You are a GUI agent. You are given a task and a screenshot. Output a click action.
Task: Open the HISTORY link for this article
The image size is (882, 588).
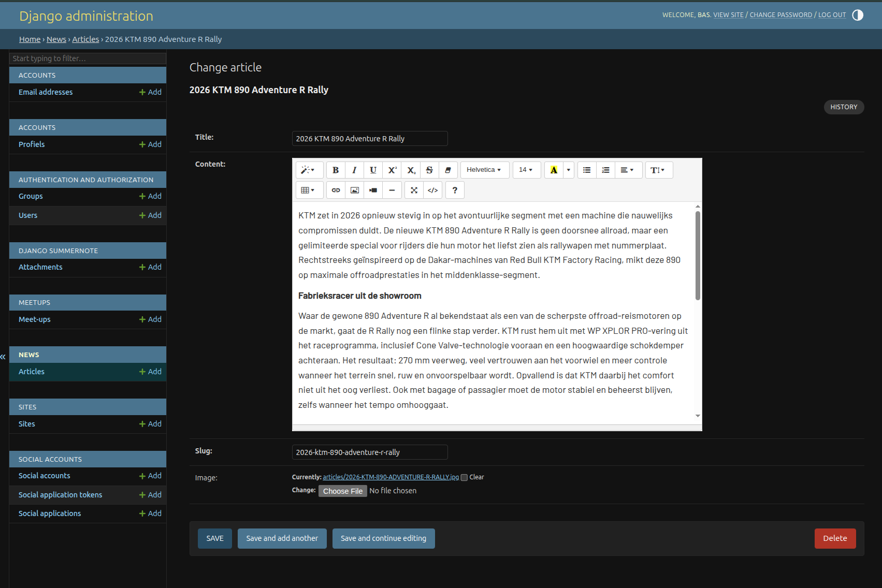click(843, 107)
